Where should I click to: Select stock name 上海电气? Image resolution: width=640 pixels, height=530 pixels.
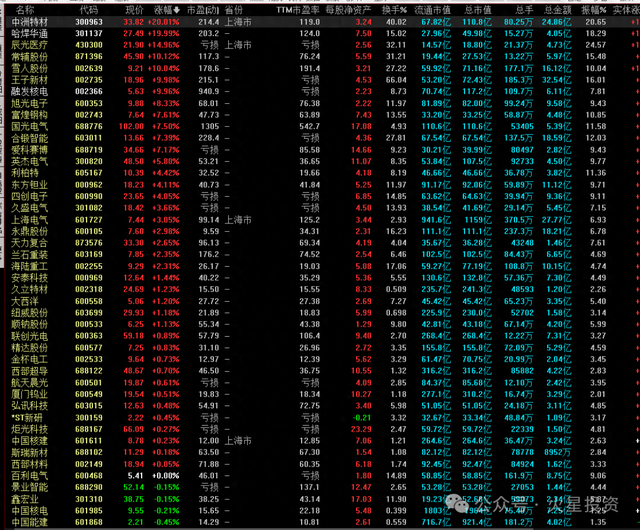tap(29, 220)
